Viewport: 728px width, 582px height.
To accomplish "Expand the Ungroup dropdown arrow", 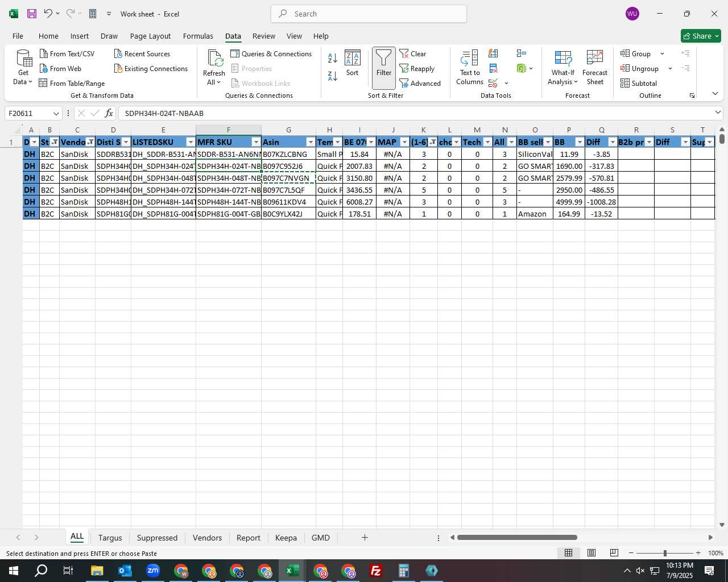I will (670, 68).
